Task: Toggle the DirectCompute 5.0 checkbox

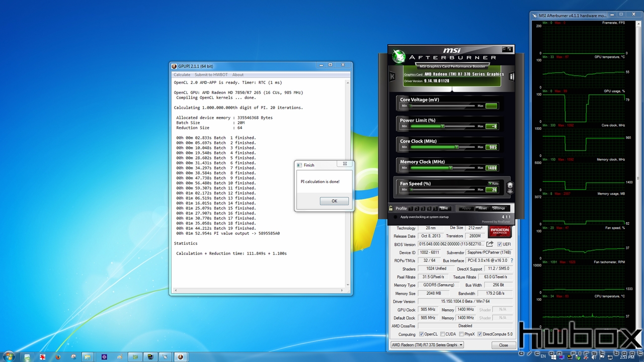Action: (x=480, y=334)
